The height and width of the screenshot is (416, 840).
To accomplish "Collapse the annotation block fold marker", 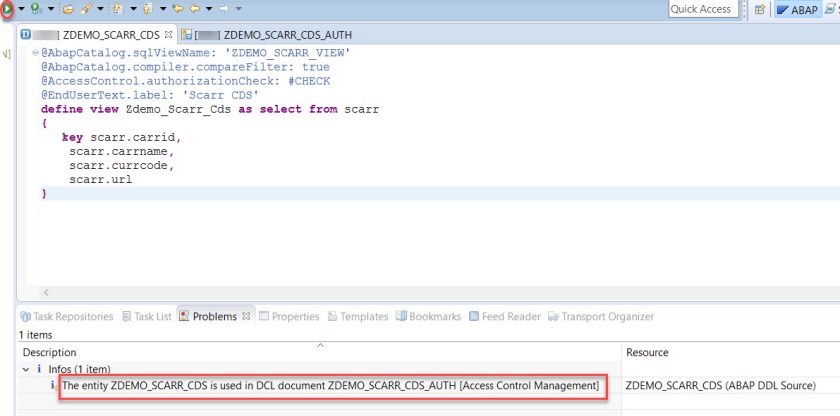I will point(36,52).
